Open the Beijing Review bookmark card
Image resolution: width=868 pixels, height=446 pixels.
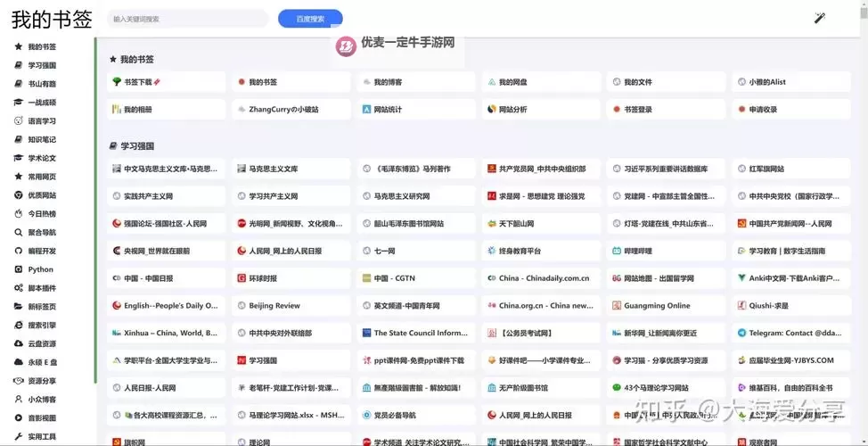point(291,305)
